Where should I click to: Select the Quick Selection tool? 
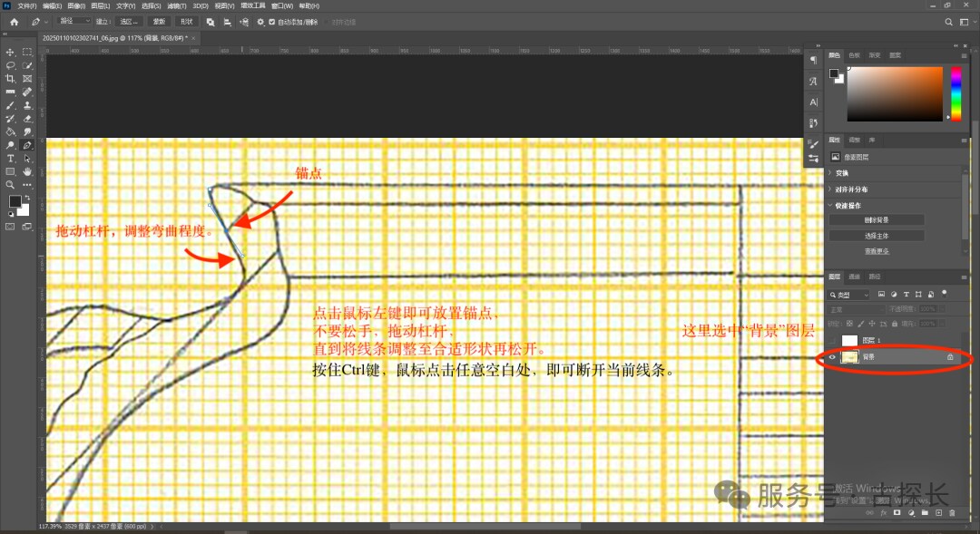coord(27,65)
